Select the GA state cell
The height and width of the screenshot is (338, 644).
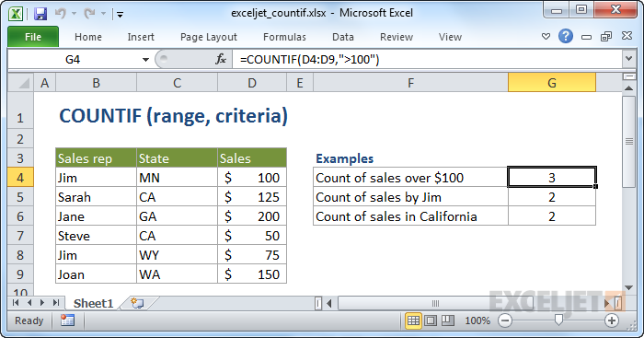tap(177, 216)
